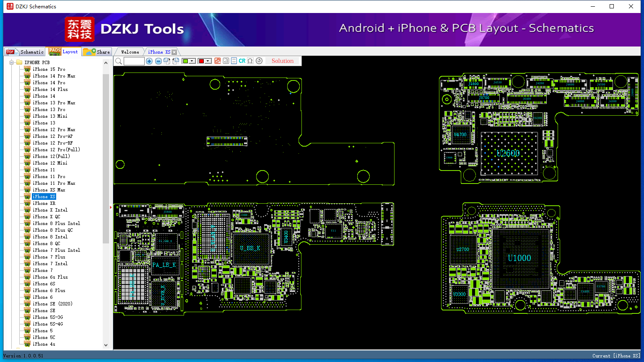Click the Current [iPhone XS] status text
The height and width of the screenshot is (362, 644).
tap(616, 356)
